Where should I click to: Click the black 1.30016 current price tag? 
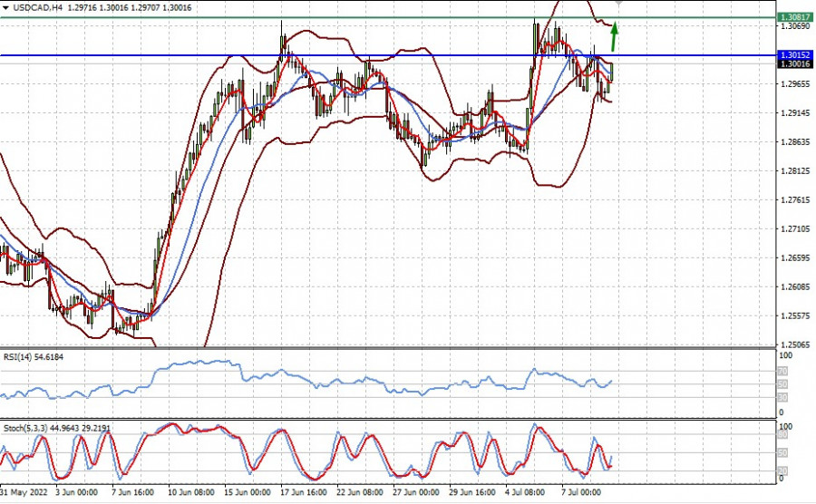(795, 64)
